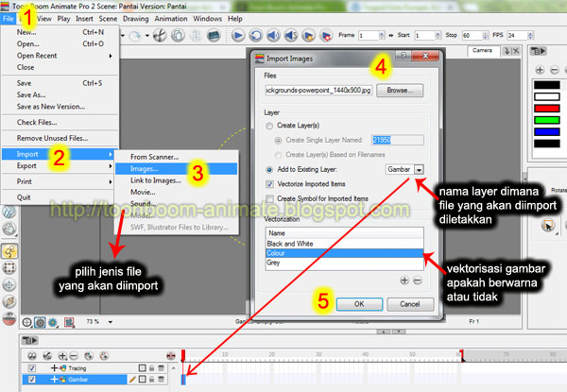This screenshot has height=392, width=567.
Task: Expand the Gambar layer plus sign
Action: [54, 380]
